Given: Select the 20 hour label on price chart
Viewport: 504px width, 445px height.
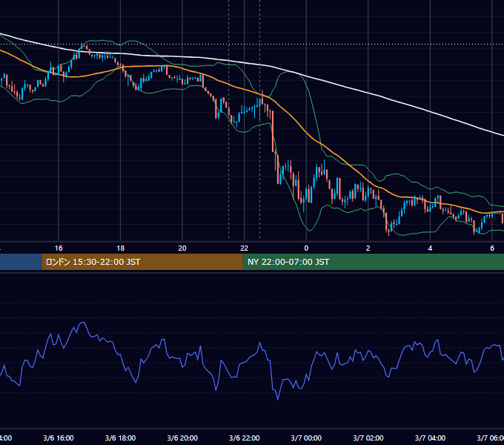Looking at the screenshot, I should 182,248.
